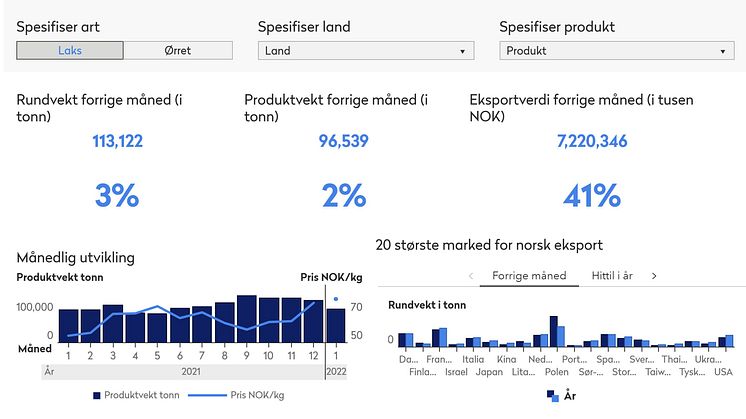This screenshot has width=746, height=419.
Task: Select the Laks species toggle
Action: click(x=70, y=50)
